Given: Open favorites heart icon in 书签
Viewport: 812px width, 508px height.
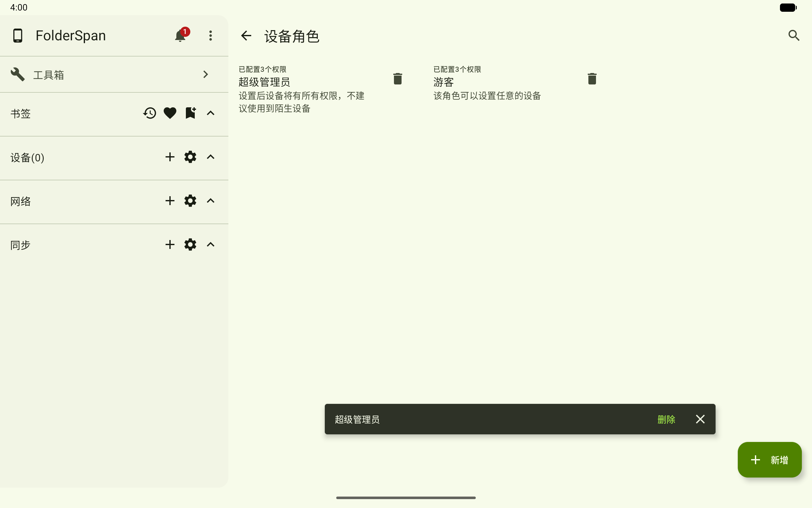Looking at the screenshot, I should [170, 113].
